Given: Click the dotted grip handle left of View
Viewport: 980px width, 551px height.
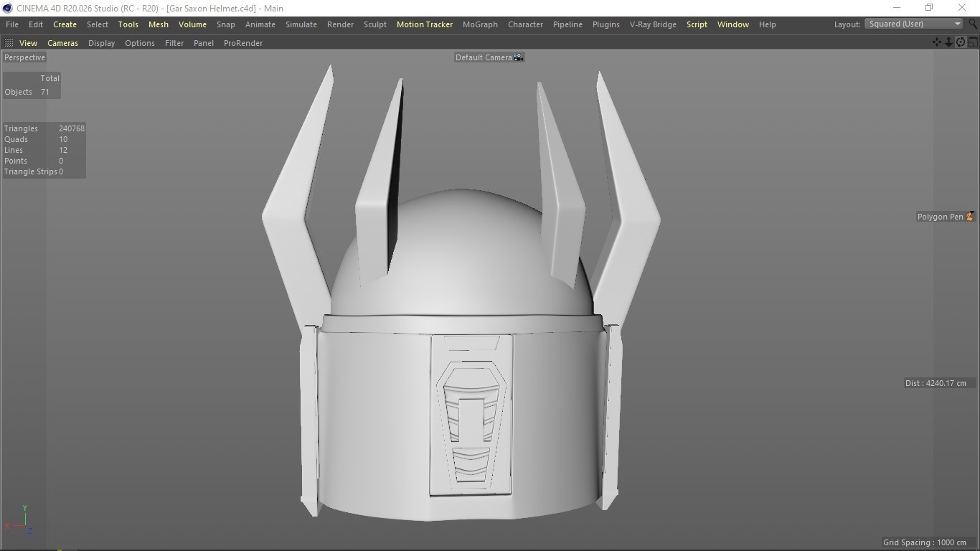Looking at the screenshot, I should coord(9,43).
